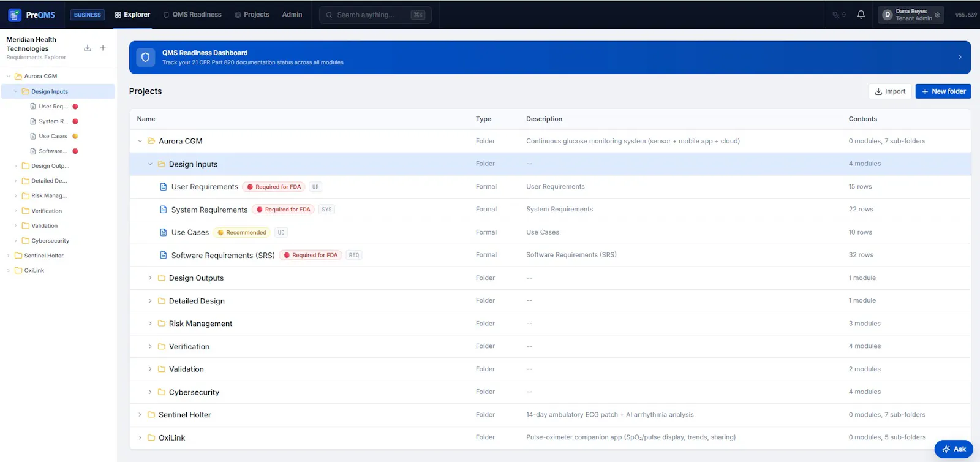This screenshot has width=980, height=462.
Task: Open the QMS Readiness tab
Action: 192,15
